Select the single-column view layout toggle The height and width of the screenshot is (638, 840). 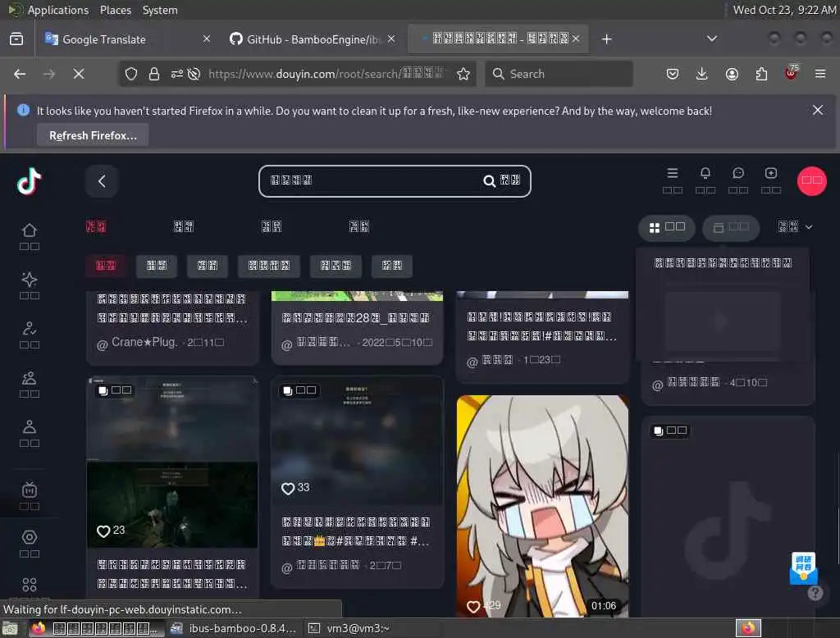click(731, 228)
